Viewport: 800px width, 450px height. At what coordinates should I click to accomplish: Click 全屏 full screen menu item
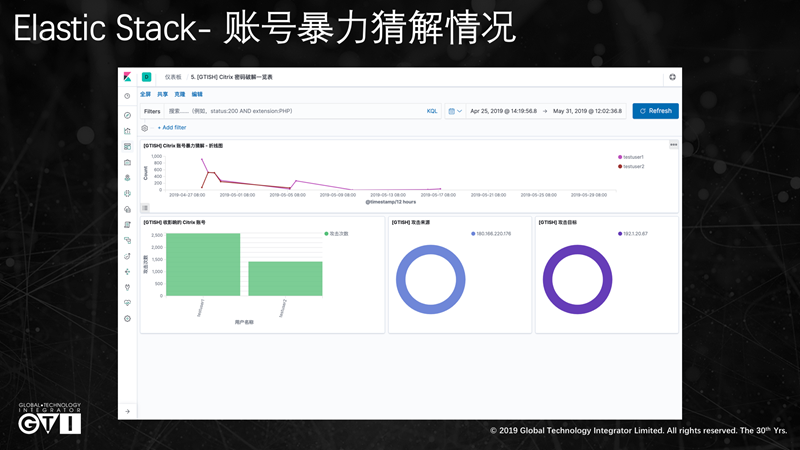pos(145,94)
